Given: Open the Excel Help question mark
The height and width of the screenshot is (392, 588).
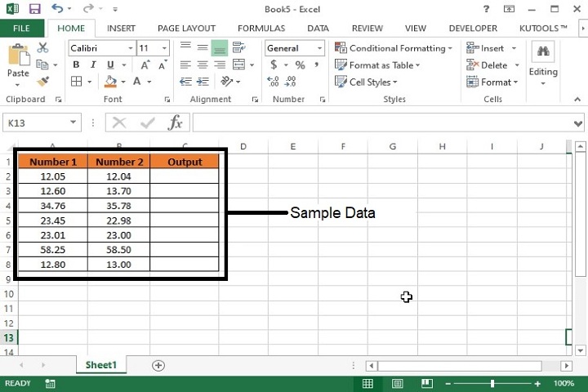Looking at the screenshot, I should click(487, 9).
